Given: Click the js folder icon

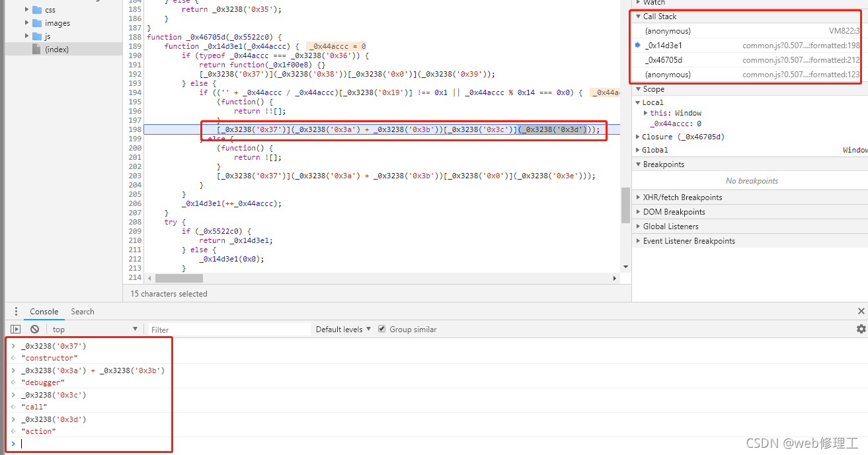Looking at the screenshot, I should click(x=38, y=36).
